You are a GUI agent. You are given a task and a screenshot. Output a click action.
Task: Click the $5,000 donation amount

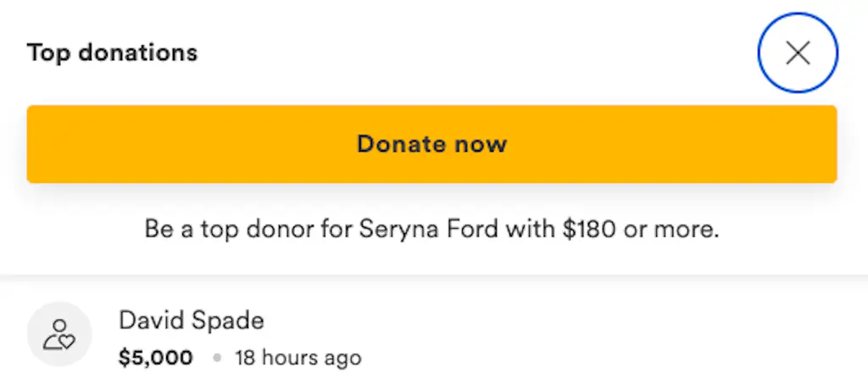click(x=156, y=358)
